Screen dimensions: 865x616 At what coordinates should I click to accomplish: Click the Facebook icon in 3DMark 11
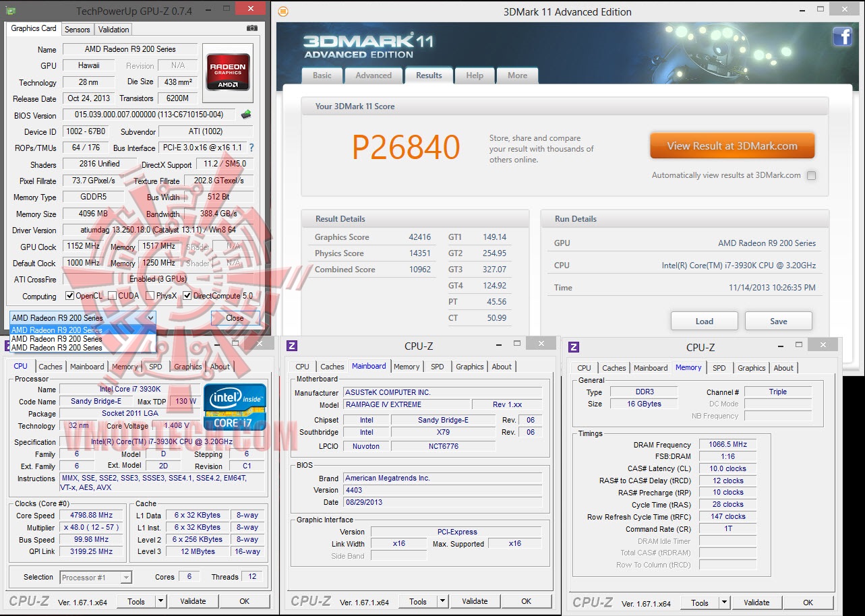tap(842, 36)
